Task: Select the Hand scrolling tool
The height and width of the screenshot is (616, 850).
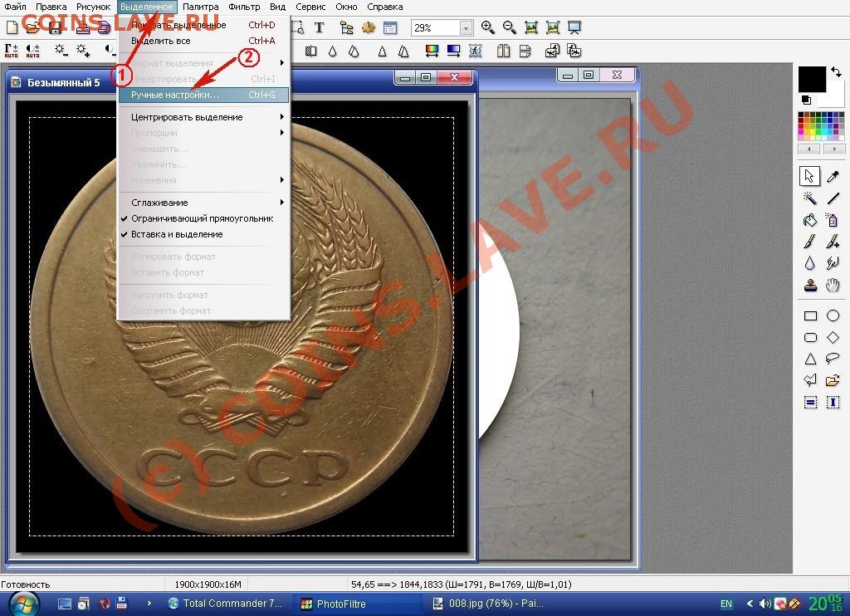Action: pyautogui.click(x=833, y=286)
